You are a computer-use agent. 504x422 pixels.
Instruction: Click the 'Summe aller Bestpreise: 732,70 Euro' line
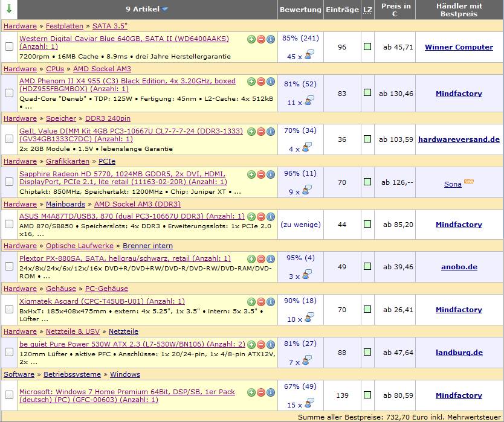pos(400,417)
